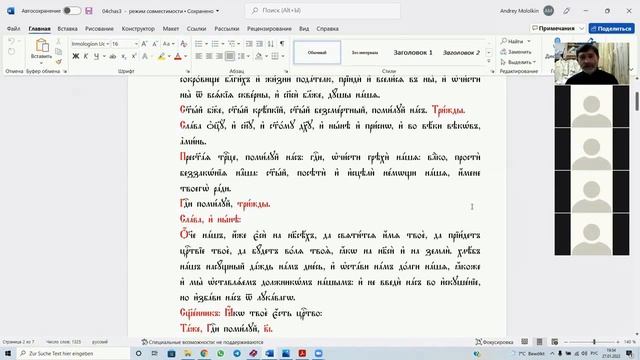Align text right
Image resolution: width=640 pixels, height=360 pixels.
coord(220,56)
